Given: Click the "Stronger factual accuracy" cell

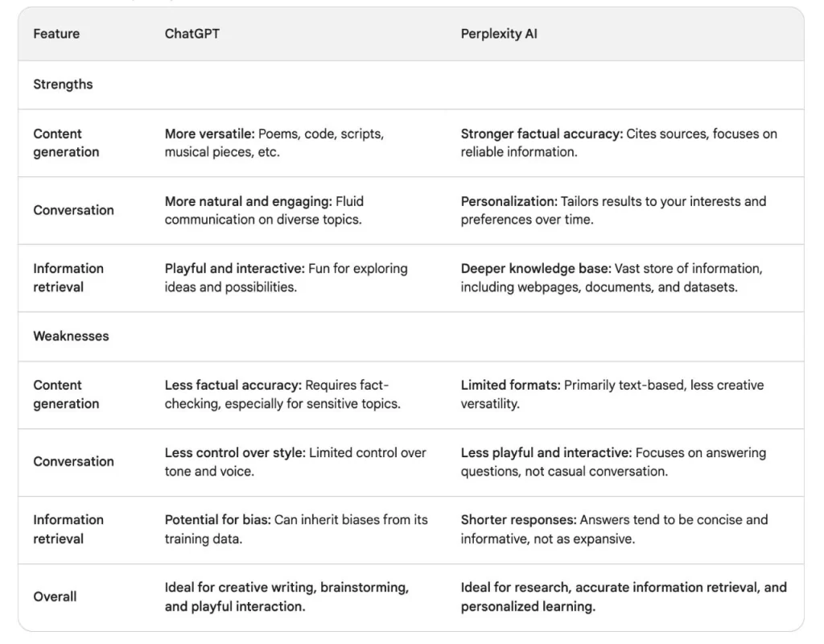Looking at the screenshot, I should coord(618,143).
